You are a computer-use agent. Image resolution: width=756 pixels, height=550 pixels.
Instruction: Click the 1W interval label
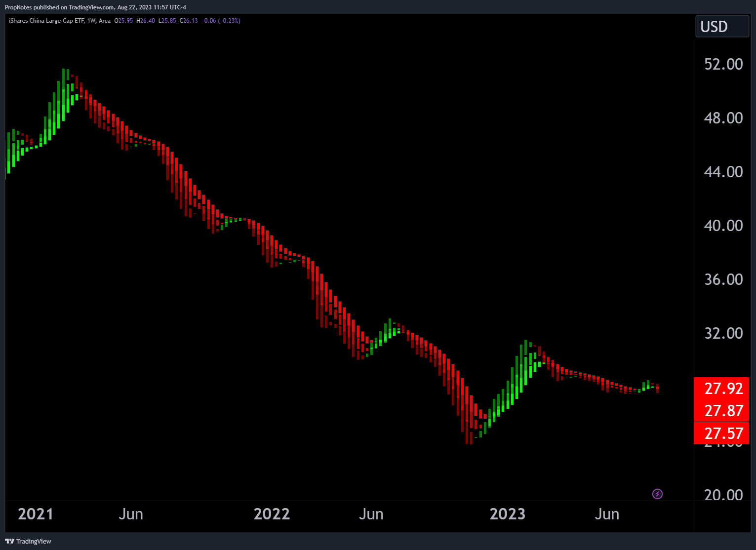pyautogui.click(x=91, y=21)
